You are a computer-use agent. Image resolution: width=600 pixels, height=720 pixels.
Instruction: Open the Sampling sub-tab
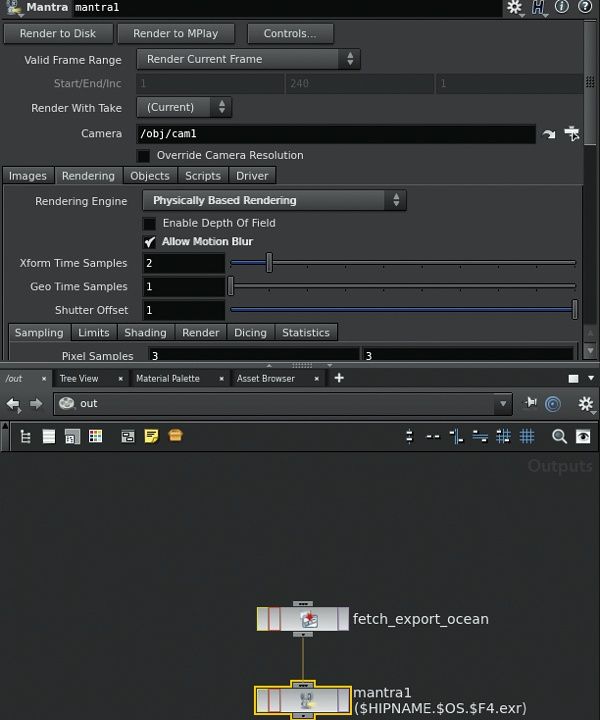39,332
